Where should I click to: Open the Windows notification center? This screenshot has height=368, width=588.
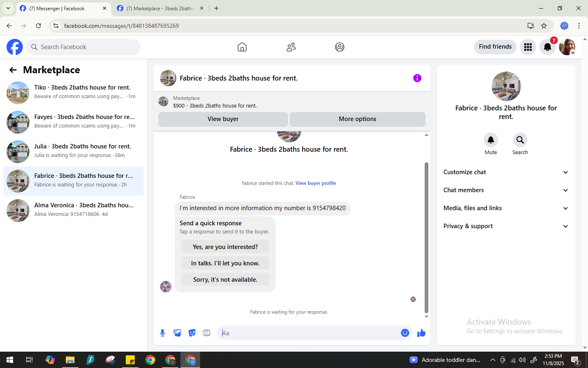575,360
